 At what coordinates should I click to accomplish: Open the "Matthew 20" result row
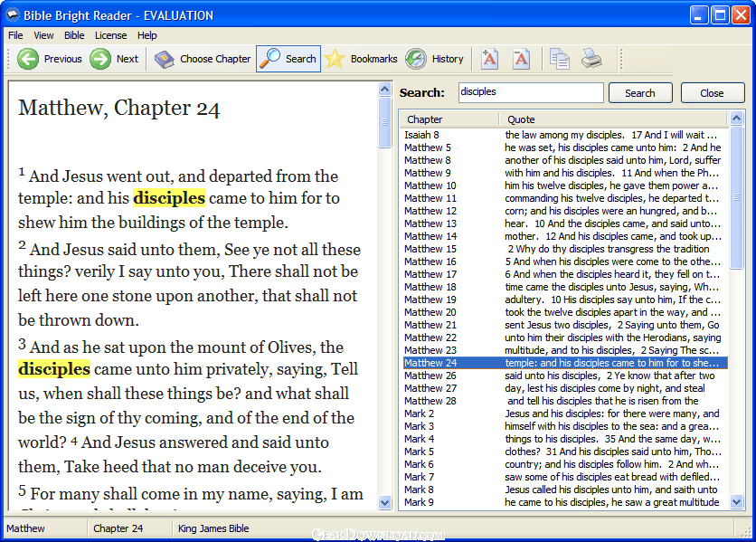pyautogui.click(x=565, y=312)
